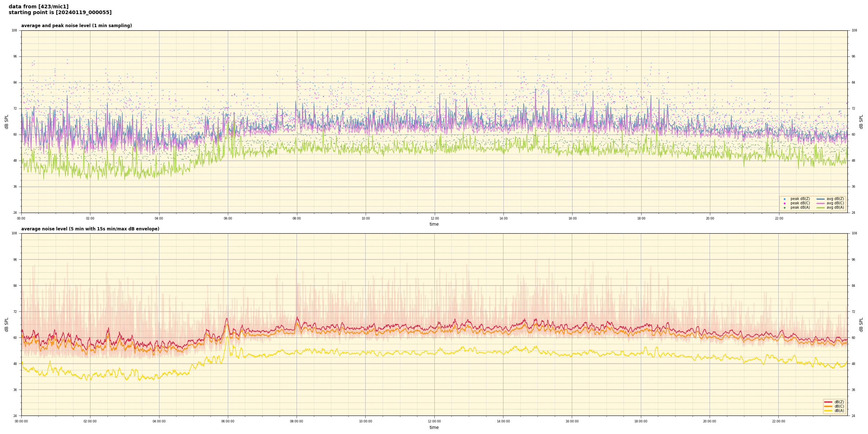Click the 'data from [423/mic1]' header text
The height and width of the screenshot is (434, 868).
(x=38, y=7)
